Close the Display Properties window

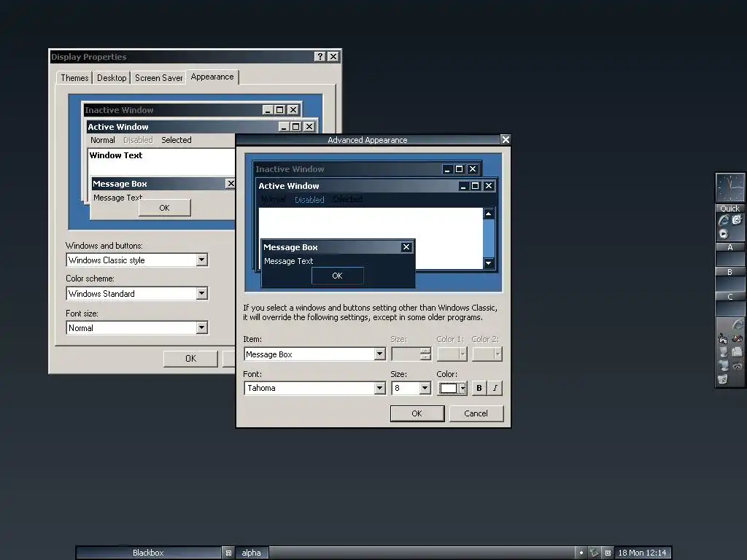point(333,57)
